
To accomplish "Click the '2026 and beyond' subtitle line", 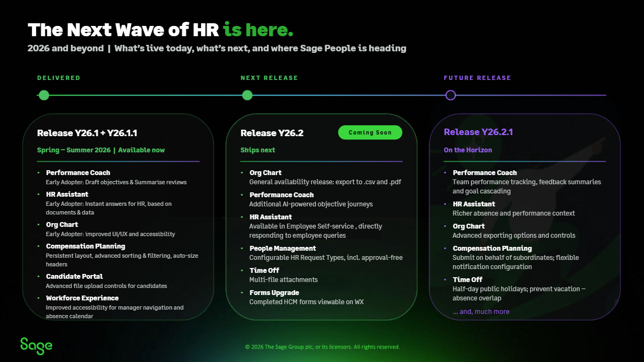I will (217, 48).
